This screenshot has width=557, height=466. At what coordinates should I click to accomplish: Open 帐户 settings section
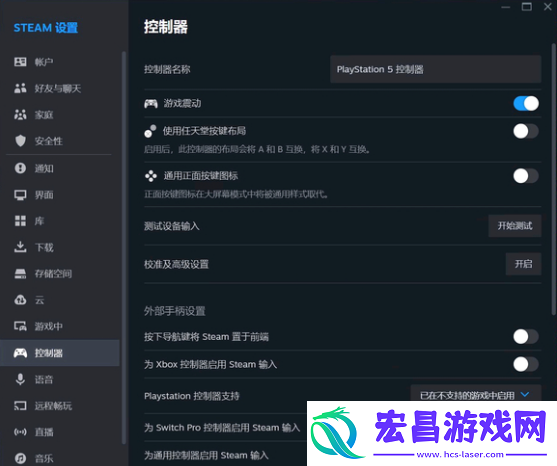(x=60, y=62)
